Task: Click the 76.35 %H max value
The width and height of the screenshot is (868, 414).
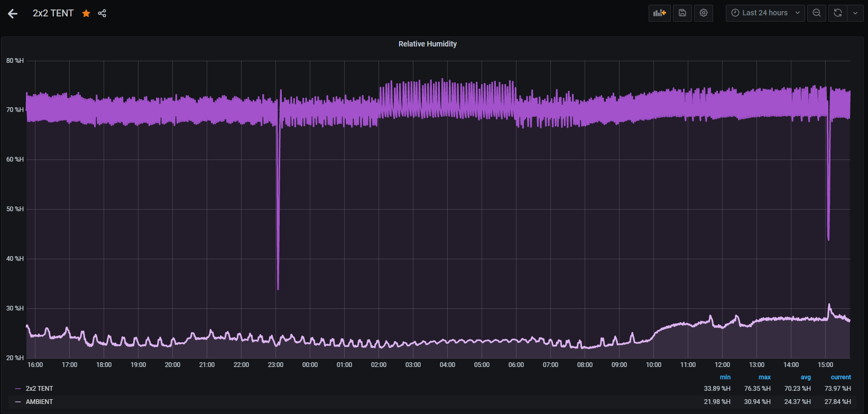Action: [758, 389]
